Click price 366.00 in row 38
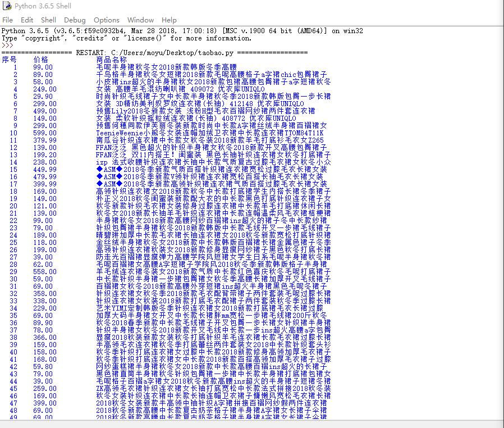This screenshot has height=428, width=504. click(x=45, y=338)
